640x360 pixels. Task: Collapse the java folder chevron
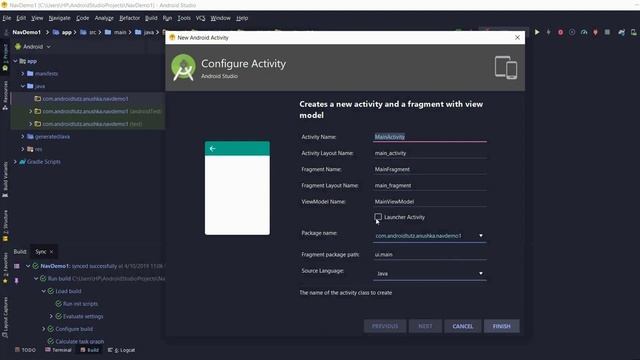point(23,86)
